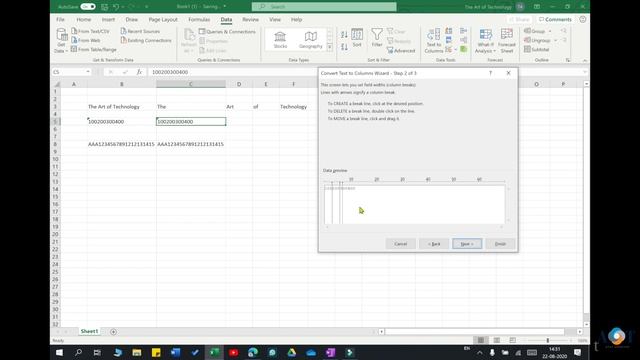Open Advanced filter options
The height and width of the screenshot is (360, 640).
401,51
